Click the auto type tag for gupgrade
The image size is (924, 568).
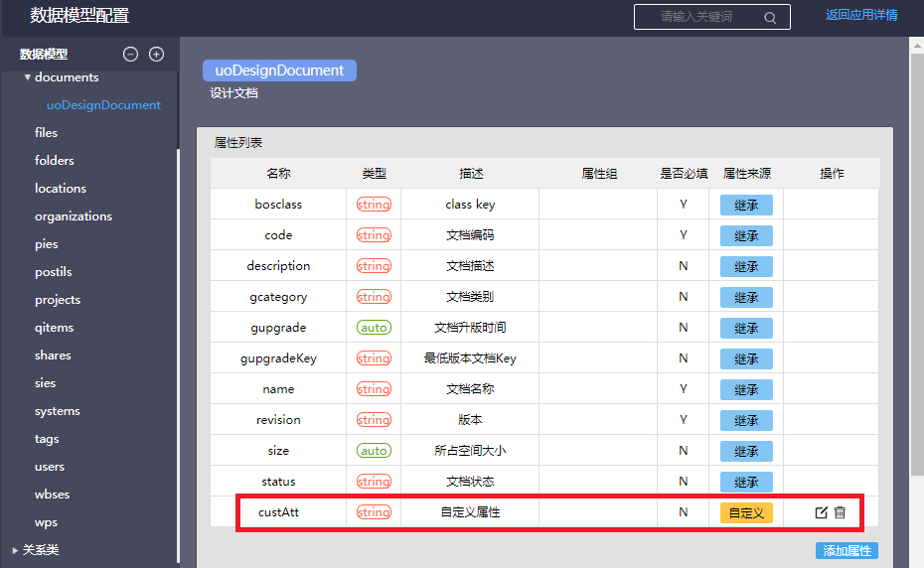(x=374, y=328)
